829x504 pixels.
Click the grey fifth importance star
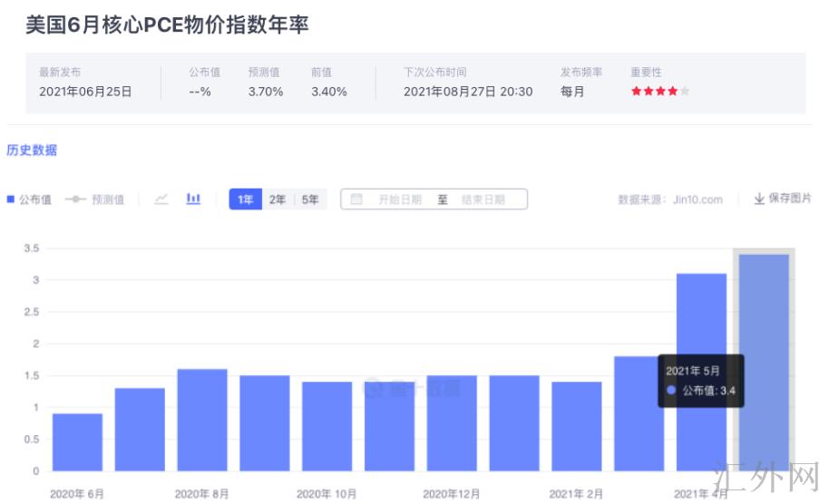(685, 92)
